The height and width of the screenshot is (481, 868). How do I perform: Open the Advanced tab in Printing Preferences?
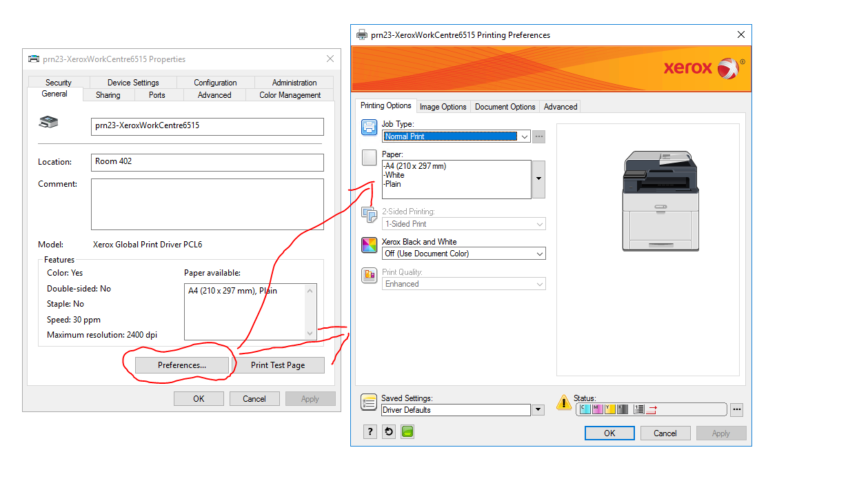561,107
